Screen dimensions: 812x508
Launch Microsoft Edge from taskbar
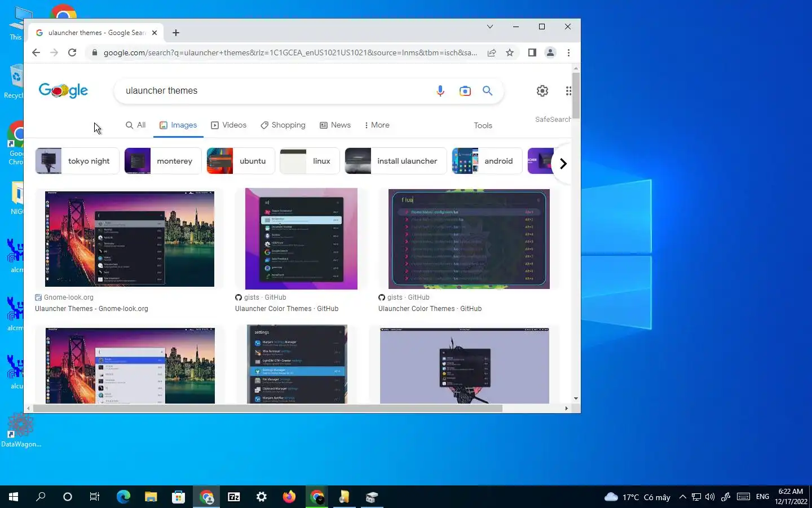123,497
